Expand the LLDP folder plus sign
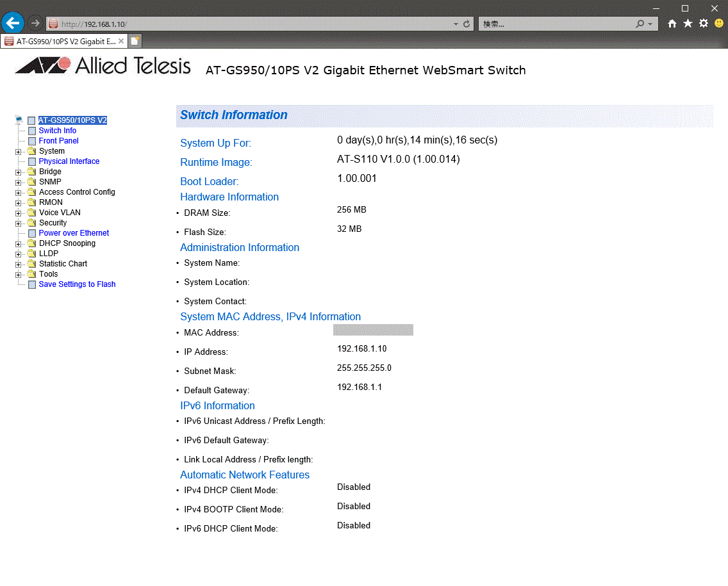728x586 pixels. (18, 254)
